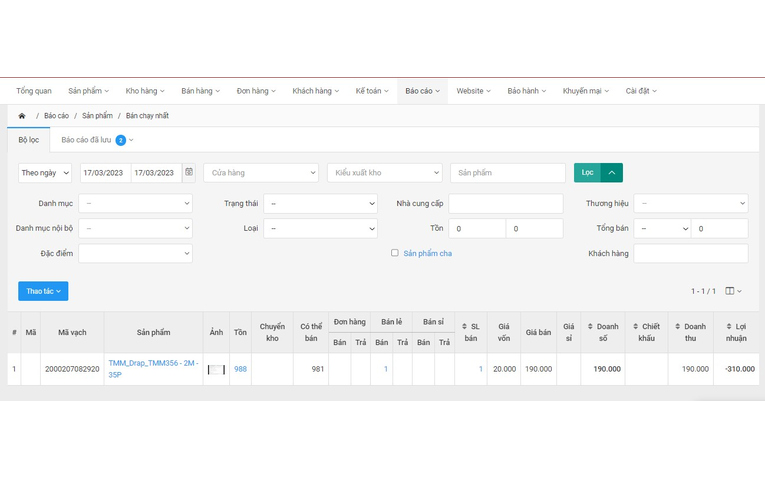Open the Theo ngày dropdown
The image size is (765, 478).
pos(45,173)
